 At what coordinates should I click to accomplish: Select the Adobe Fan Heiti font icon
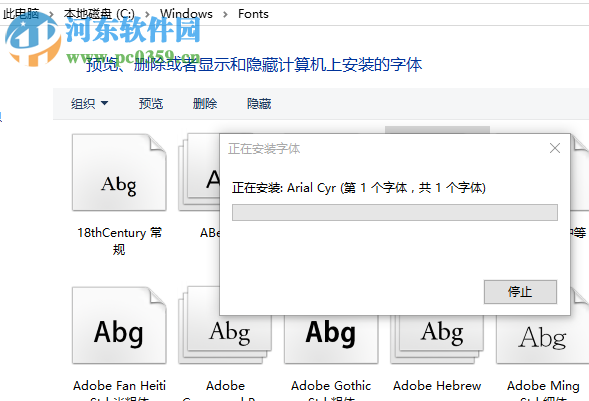[119, 325]
